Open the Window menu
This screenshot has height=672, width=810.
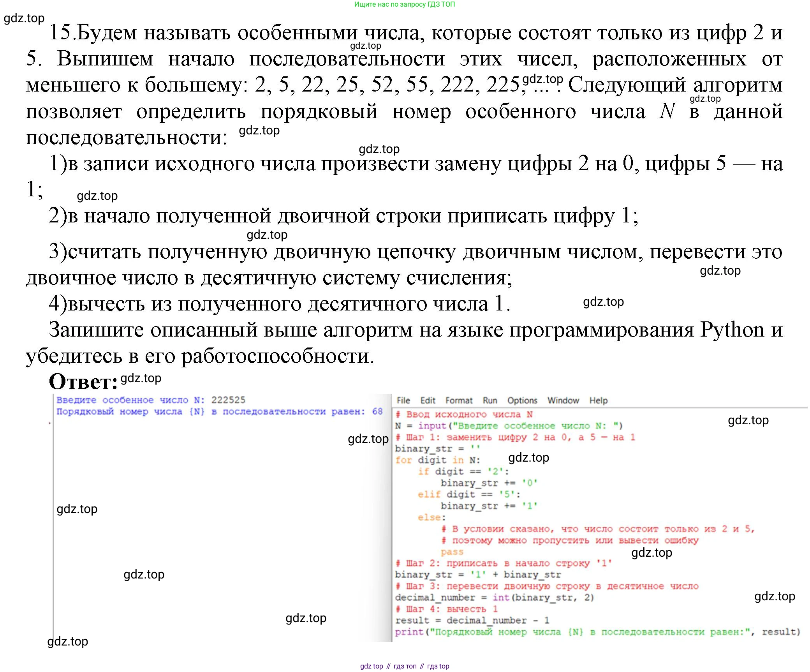click(563, 400)
